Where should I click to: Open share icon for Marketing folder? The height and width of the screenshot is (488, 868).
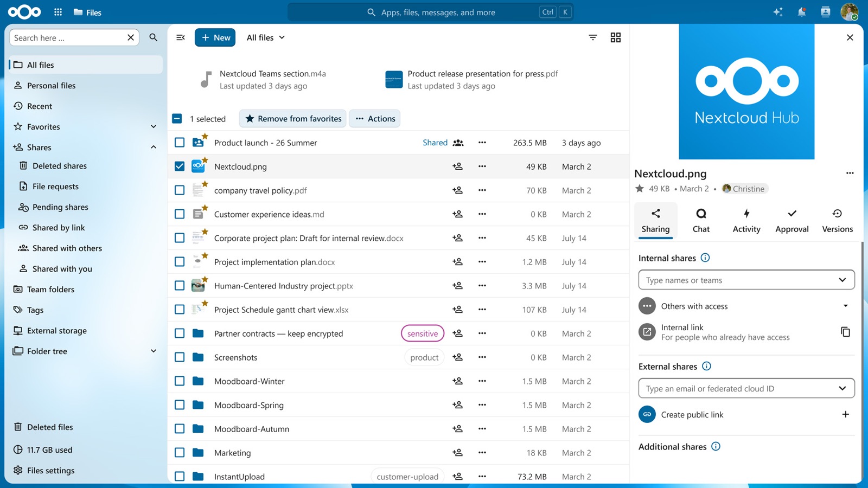point(458,453)
